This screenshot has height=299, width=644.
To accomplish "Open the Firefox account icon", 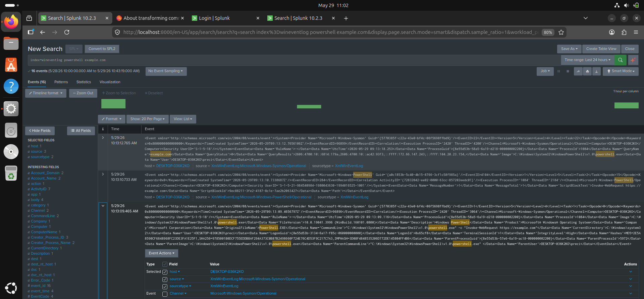I will 612,32.
